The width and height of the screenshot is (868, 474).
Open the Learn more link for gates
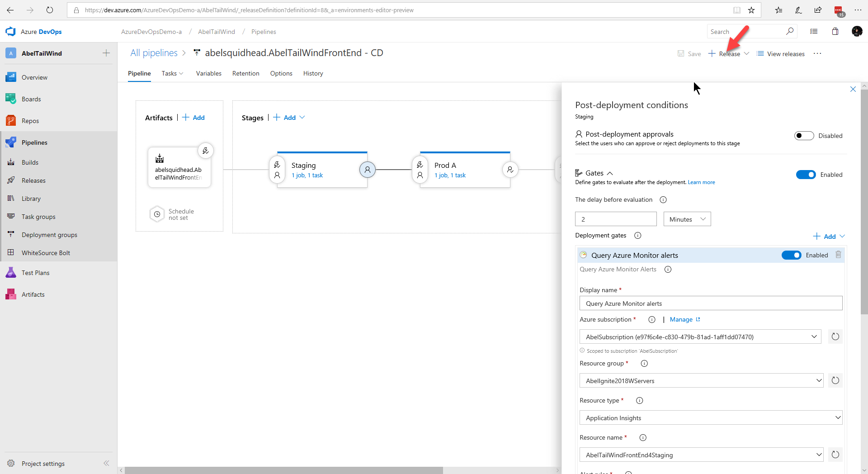701,182
